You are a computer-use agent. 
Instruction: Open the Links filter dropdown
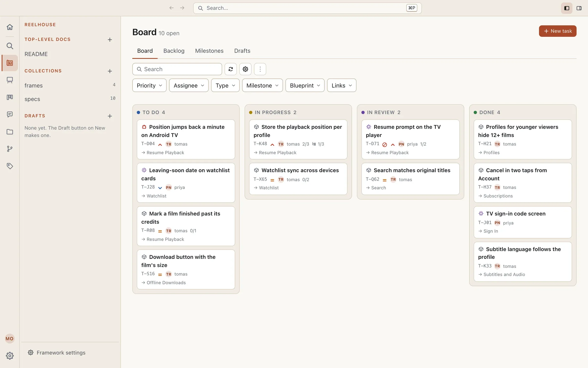tap(342, 85)
